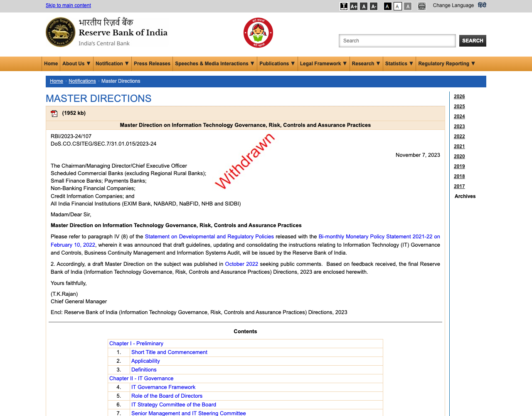
Task: Jump to IT Governance Framework section
Action: [x=163, y=387]
